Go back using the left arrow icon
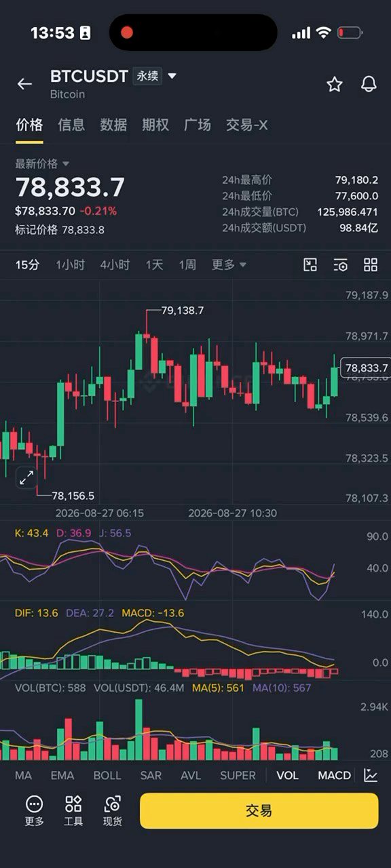This screenshot has height=868, width=391. (x=24, y=84)
